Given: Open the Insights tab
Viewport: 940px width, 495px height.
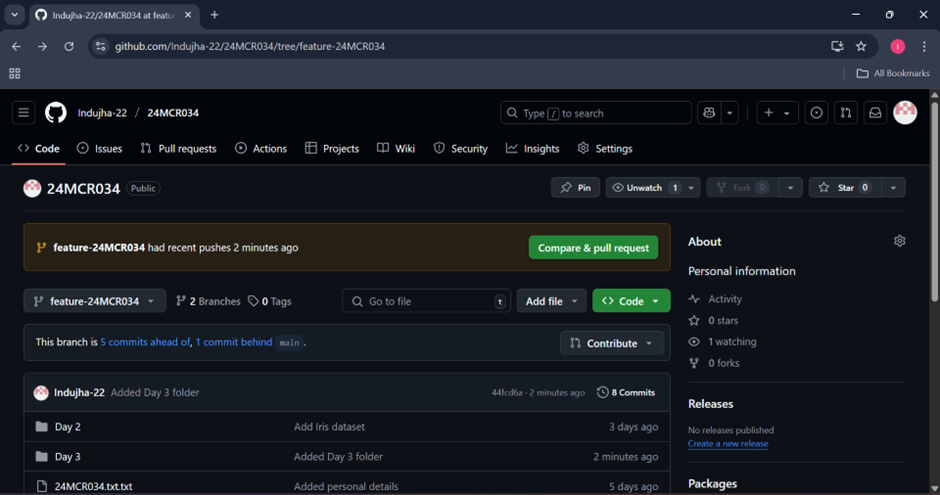Looking at the screenshot, I should (532, 149).
